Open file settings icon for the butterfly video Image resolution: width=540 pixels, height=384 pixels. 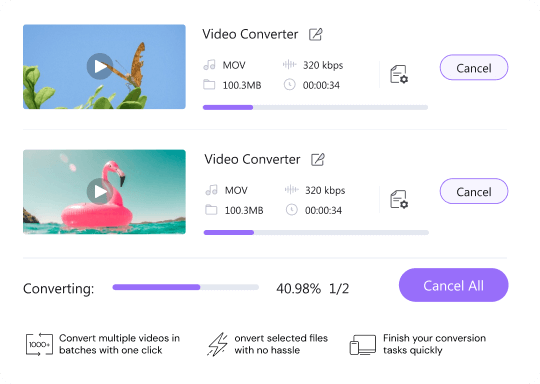pyautogui.click(x=399, y=74)
